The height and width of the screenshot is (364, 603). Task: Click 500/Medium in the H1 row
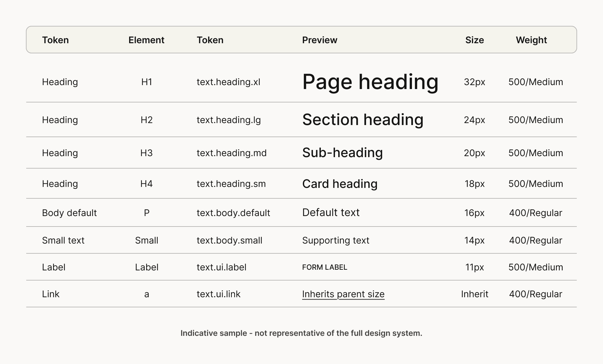536,82
